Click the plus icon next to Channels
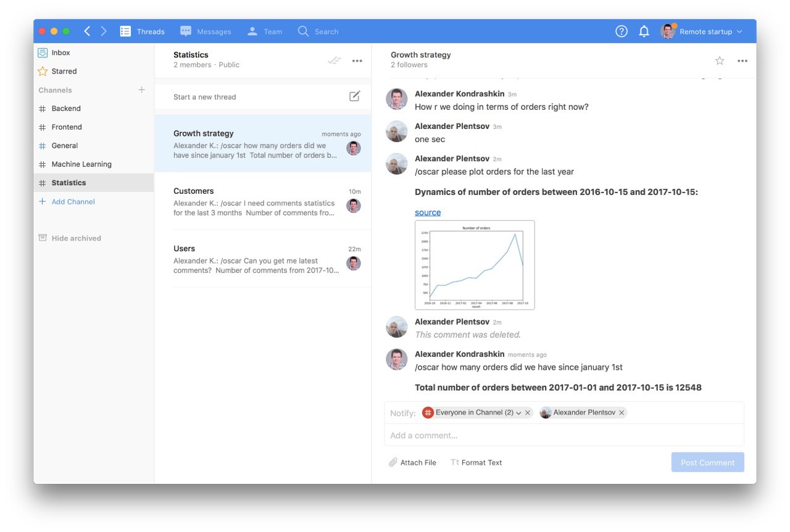 pyautogui.click(x=141, y=90)
